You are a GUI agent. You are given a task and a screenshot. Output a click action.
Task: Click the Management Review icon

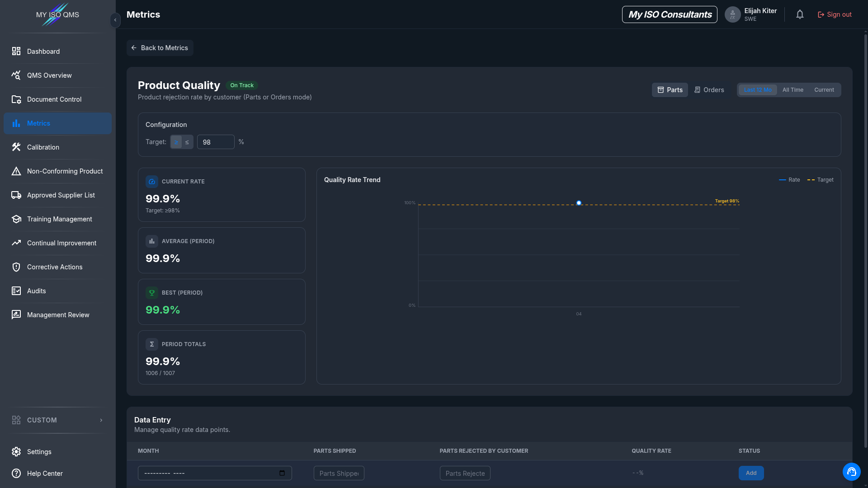[x=16, y=315]
